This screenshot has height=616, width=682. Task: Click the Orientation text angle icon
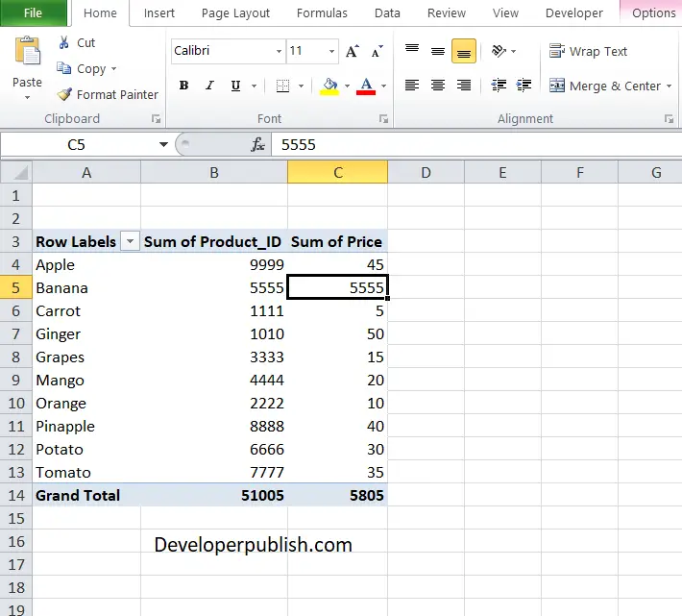[499, 51]
